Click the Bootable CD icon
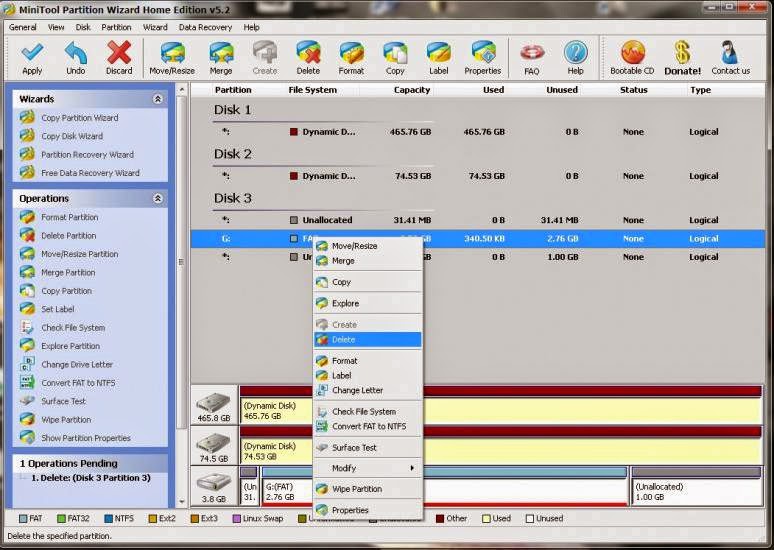 pos(632,53)
